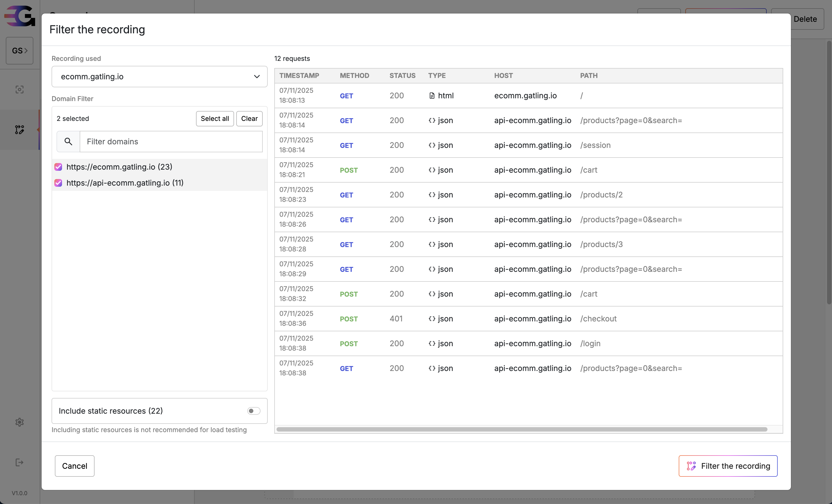
Task: Enable Include static resources toggle
Action: 254,411
